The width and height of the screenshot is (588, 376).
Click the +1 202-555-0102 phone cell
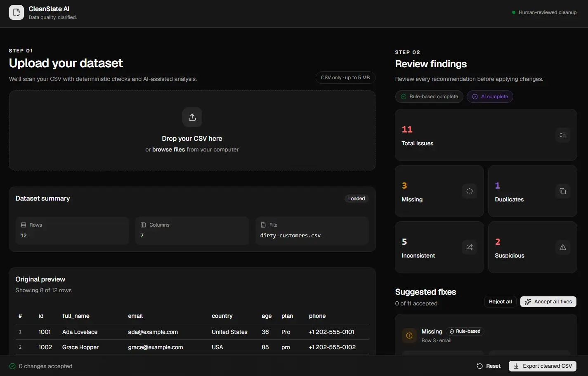pos(332,347)
